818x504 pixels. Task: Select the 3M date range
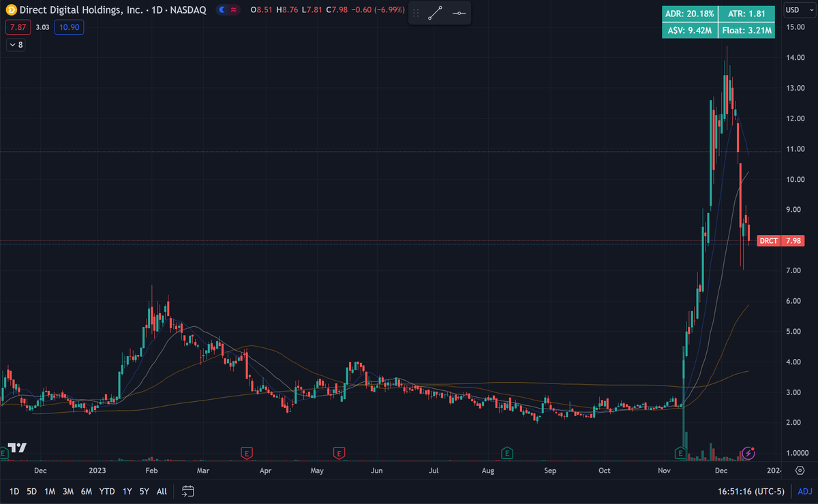coord(68,491)
